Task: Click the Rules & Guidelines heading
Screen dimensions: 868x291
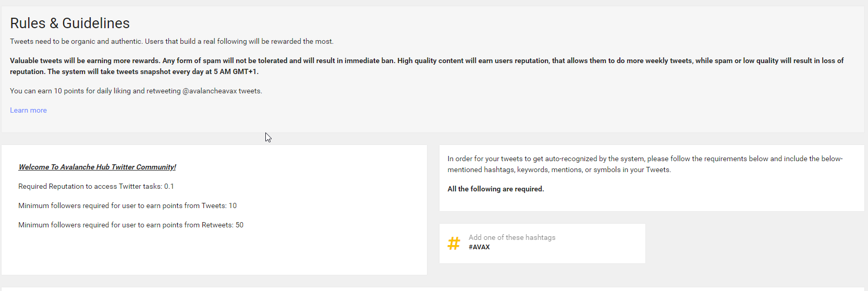Action: (70, 23)
